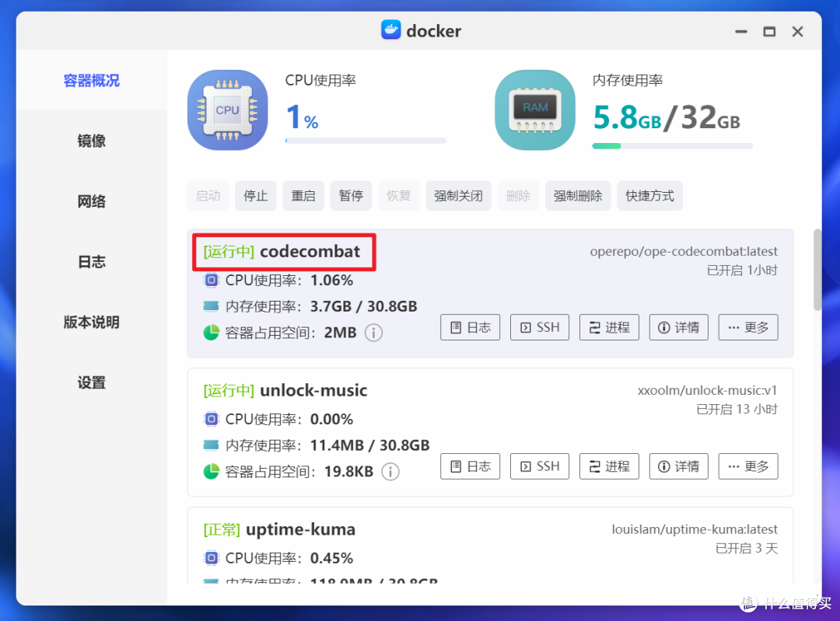Image resolution: width=840 pixels, height=621 pixels.
Task: Open details of codecombat container
Action: pyautogui.click(x=679, y=327)
